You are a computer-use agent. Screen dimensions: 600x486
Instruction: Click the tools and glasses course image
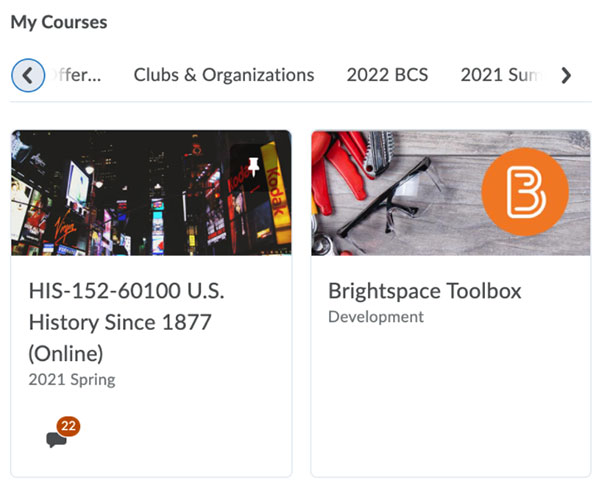coord(451,193)
